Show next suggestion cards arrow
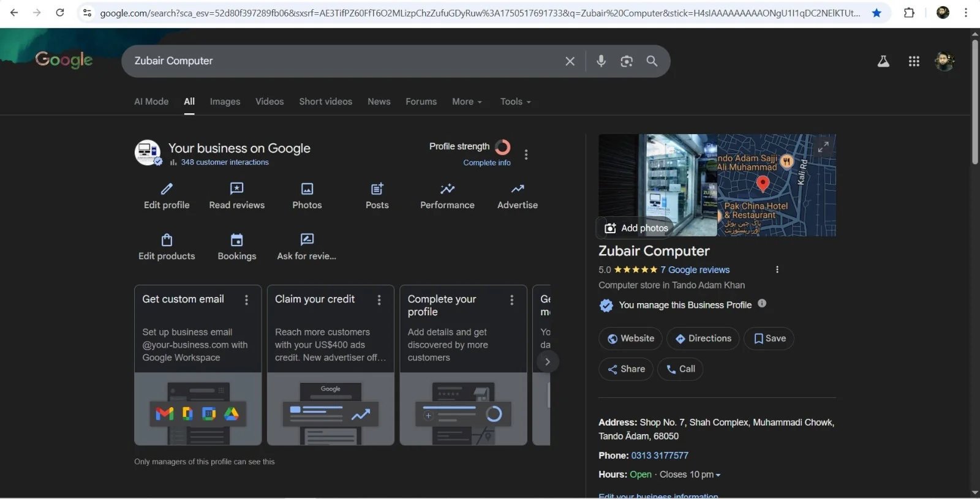 pos(548,362)
